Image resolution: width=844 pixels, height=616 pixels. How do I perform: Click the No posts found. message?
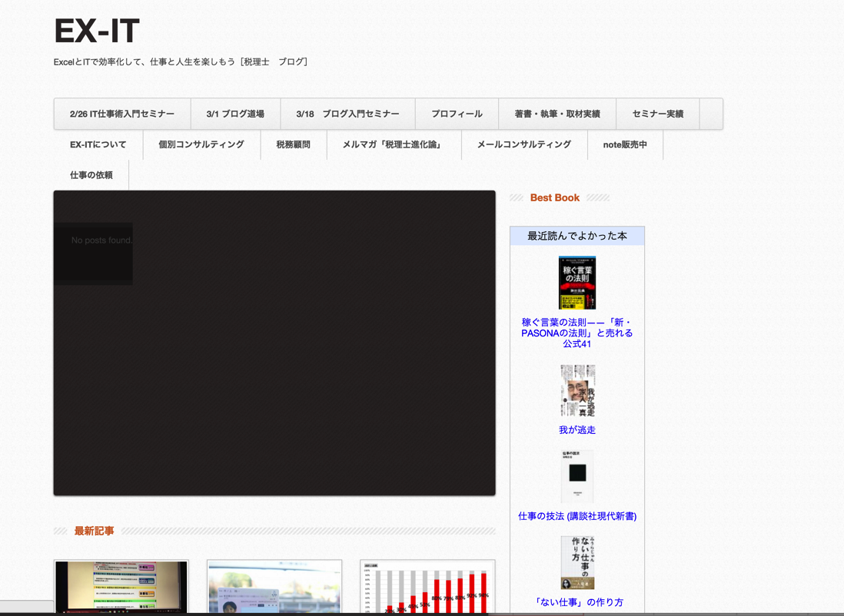click(x=101, y=240)
